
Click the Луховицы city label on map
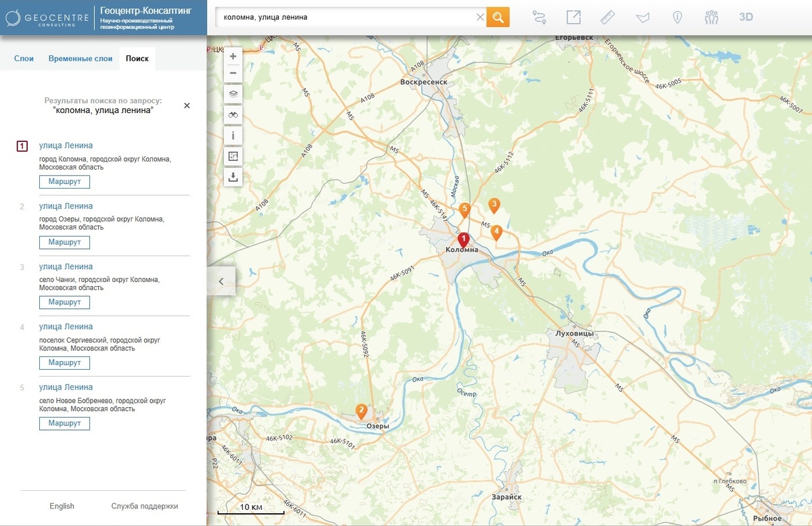pyautogui.click(x=574, y=334)
